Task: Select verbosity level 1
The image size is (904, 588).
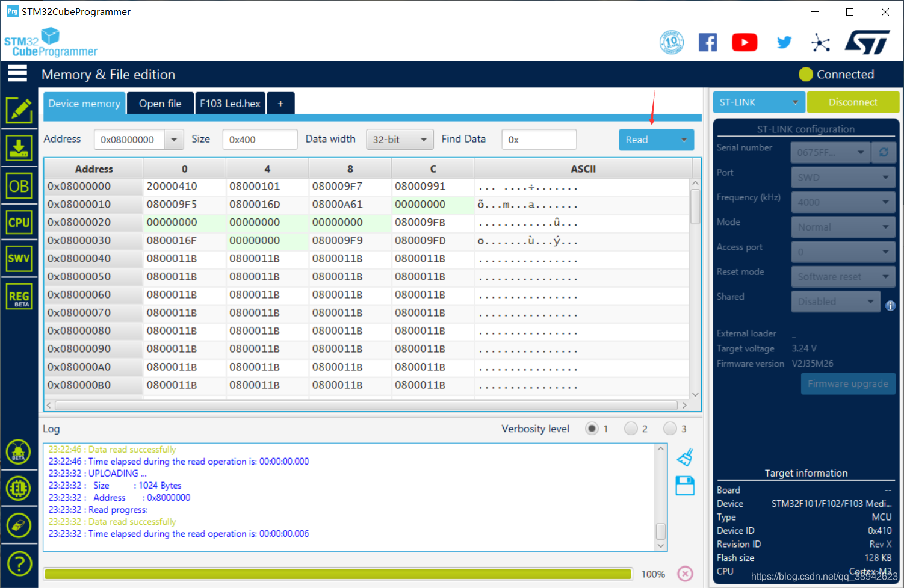Action: [592, 429]
